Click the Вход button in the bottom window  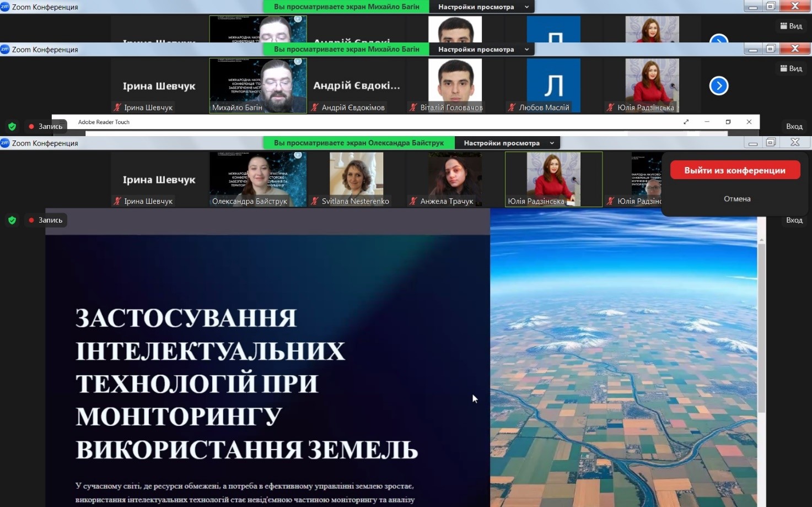click(x=794, y=220)
